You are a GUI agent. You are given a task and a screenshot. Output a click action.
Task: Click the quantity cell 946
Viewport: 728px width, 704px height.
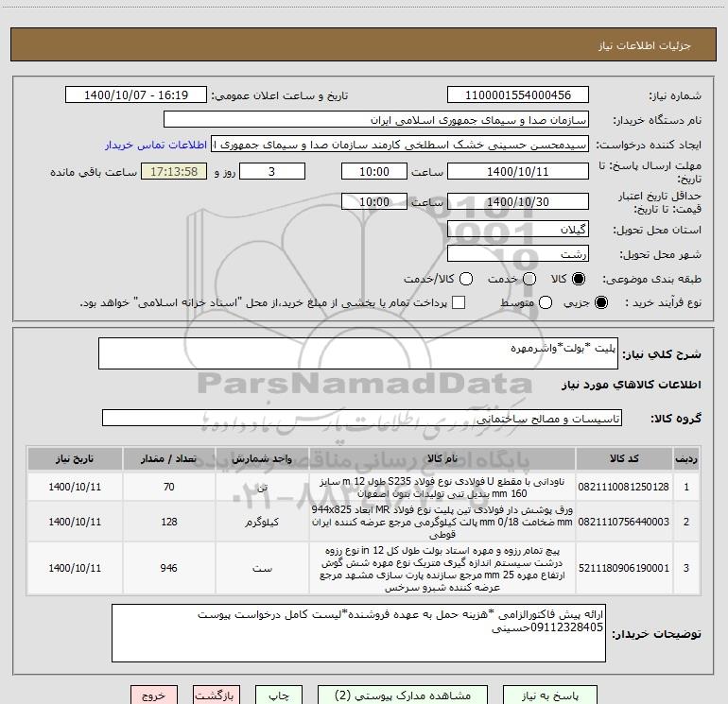click(169, 568)
